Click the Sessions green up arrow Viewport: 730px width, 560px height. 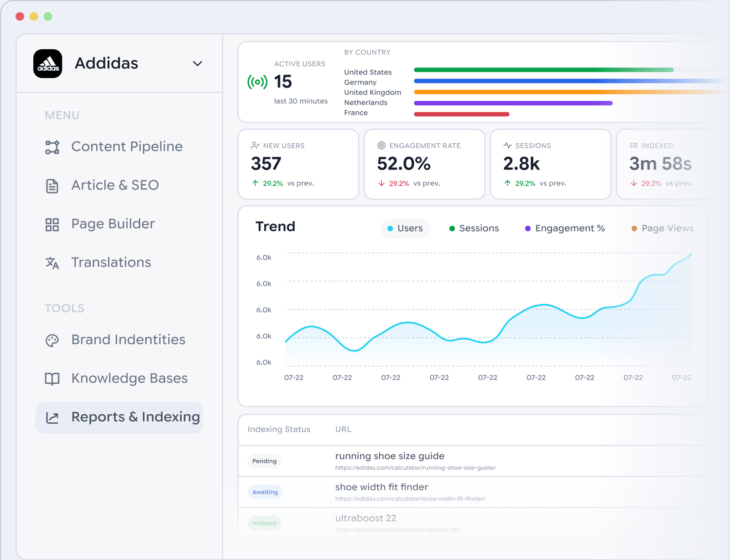pos(508,183)
